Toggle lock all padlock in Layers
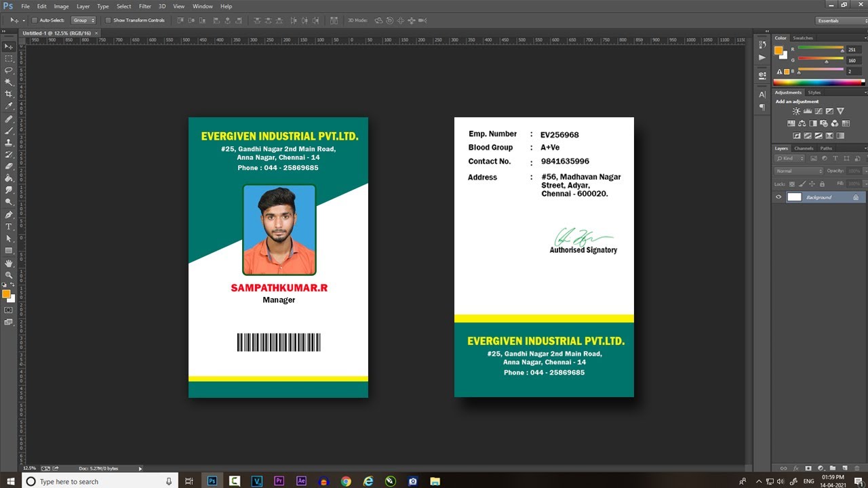868x488 pixels. [822, 184]
